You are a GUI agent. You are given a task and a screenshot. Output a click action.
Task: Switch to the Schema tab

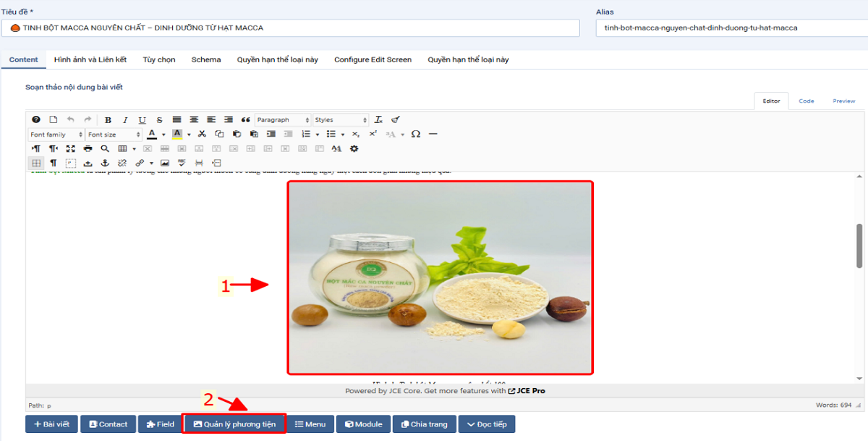(206, 59)
